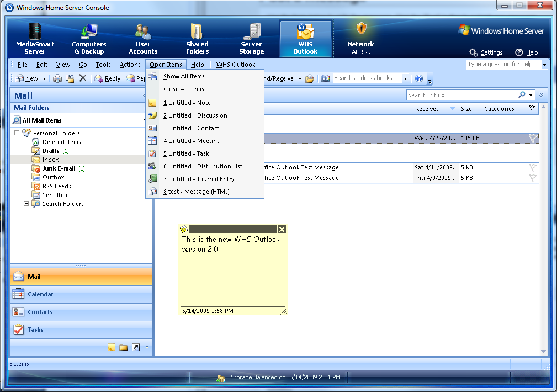The image size is (557, 392).
Task: Select the Inbox folder
Action: click(50, 160)
